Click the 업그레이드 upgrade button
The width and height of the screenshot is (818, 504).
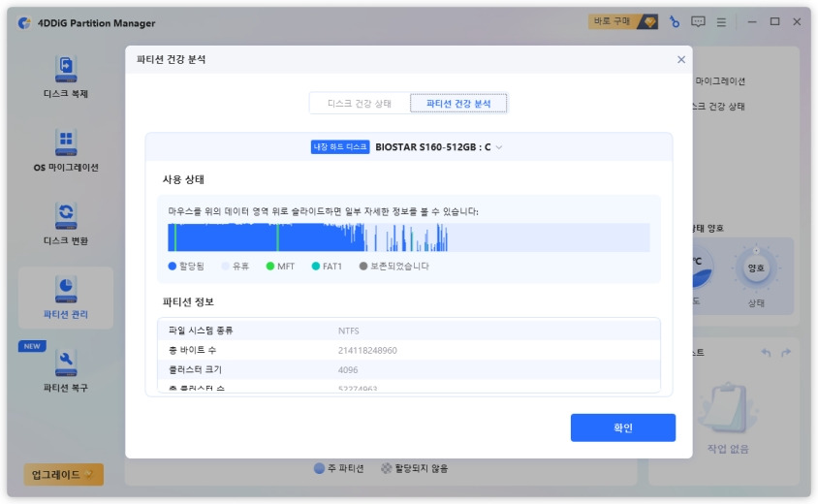coord(63,474)
